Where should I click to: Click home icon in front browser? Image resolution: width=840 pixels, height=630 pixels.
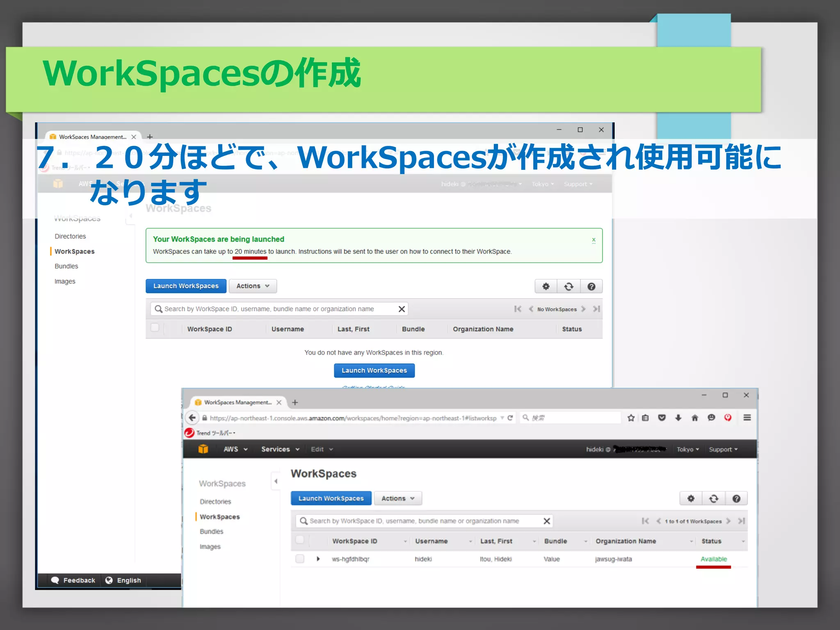(694, 418)
